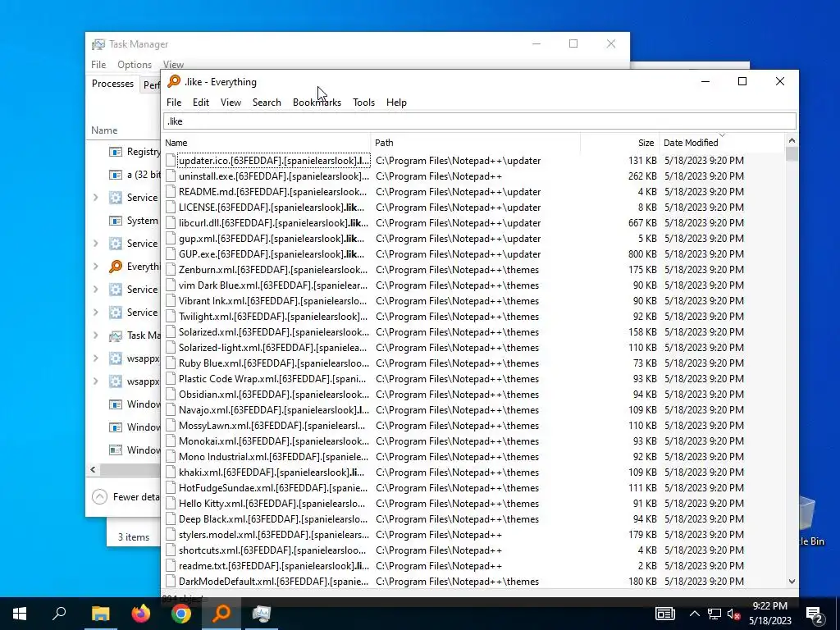
Task: Select the Deep Black.xml file name
Action: 273,518
